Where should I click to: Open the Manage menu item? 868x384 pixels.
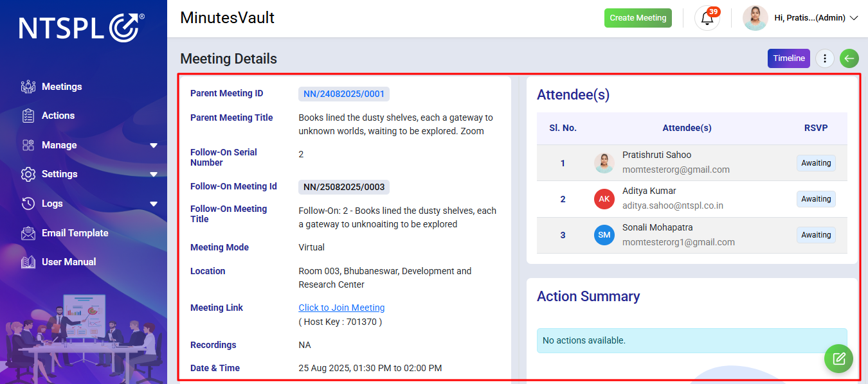pos(59,145)
